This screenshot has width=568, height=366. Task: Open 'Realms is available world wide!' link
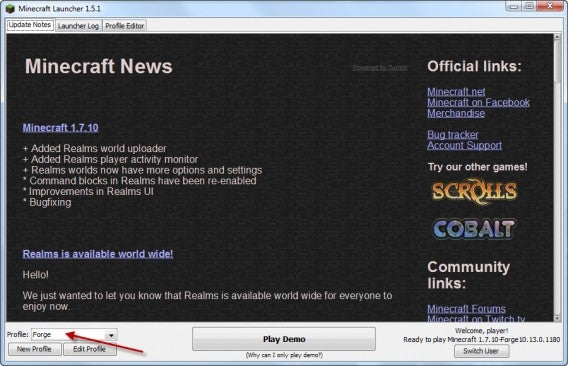click(98, 254)
